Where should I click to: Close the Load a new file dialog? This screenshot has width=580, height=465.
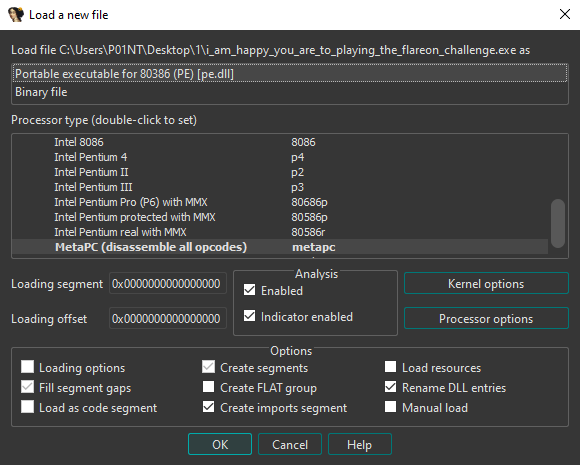(x=564, y=14)
